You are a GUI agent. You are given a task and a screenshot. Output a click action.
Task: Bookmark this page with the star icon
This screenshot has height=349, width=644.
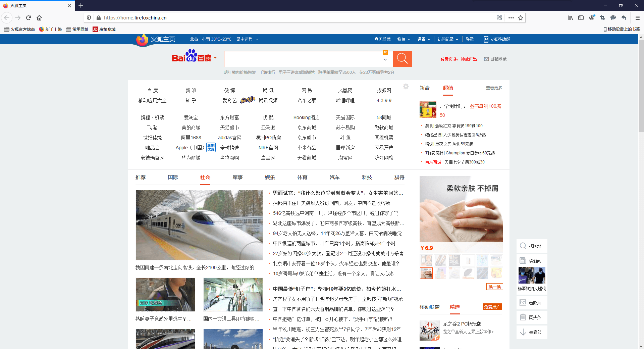(521, 18)
